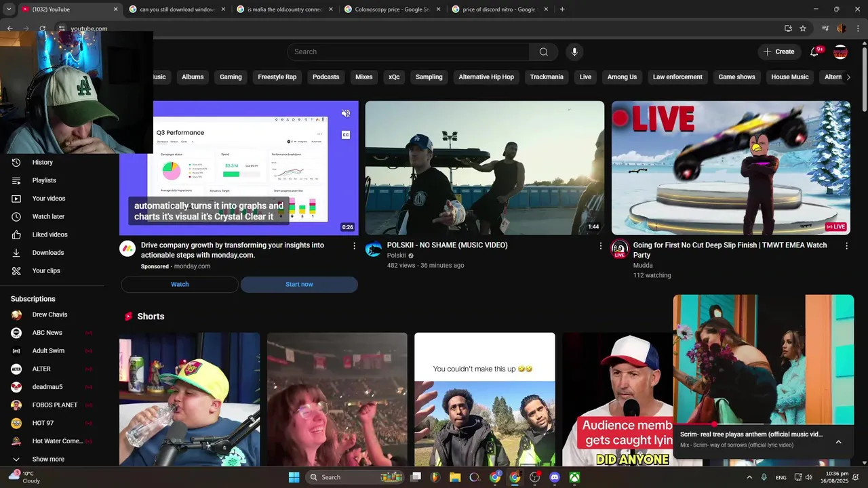Open a new browser tab
This screenshot has height=488, width=868.
tap(562, 9)
